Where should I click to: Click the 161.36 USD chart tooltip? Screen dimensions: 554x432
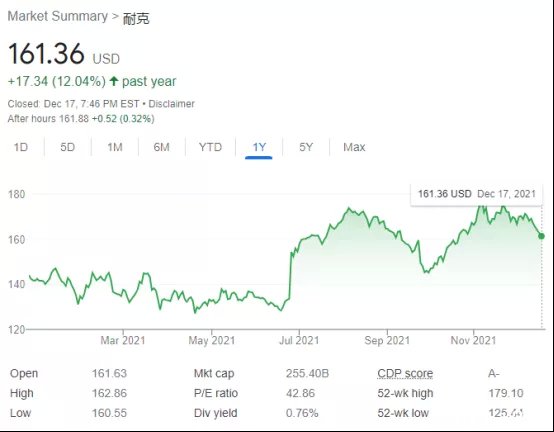[476, 194]
